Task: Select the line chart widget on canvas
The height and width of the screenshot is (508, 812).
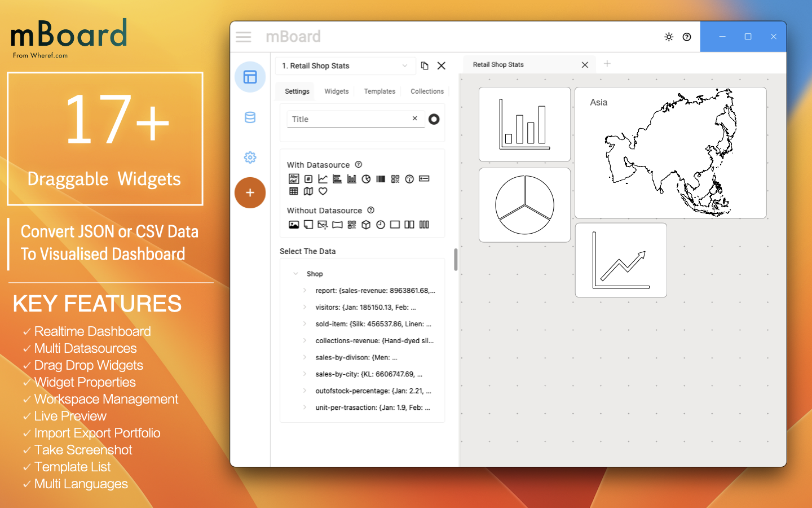Action: coord(621,260)
